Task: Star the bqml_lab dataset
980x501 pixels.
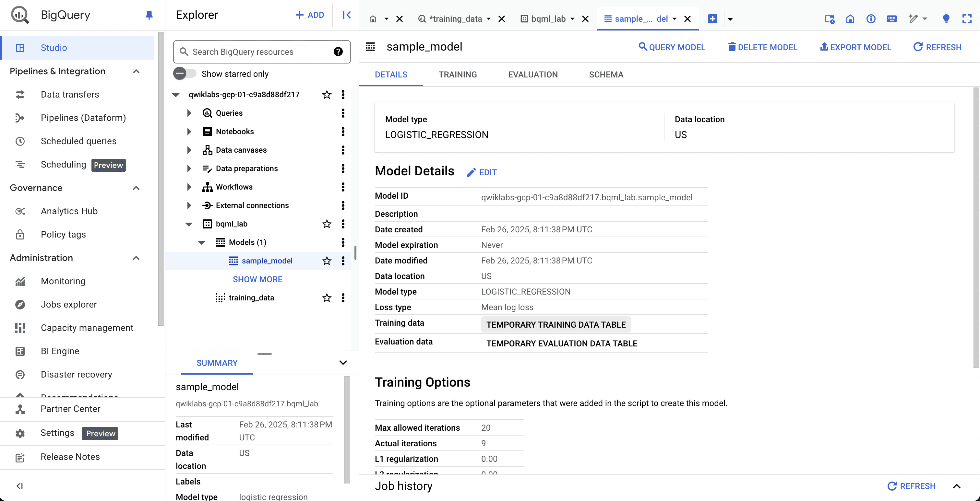Action: [x=327, y=224]
